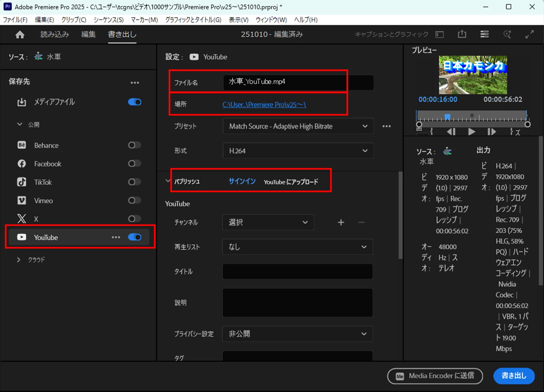Click the Behance logo icon
544x392 pixels.
pos(22,145)
